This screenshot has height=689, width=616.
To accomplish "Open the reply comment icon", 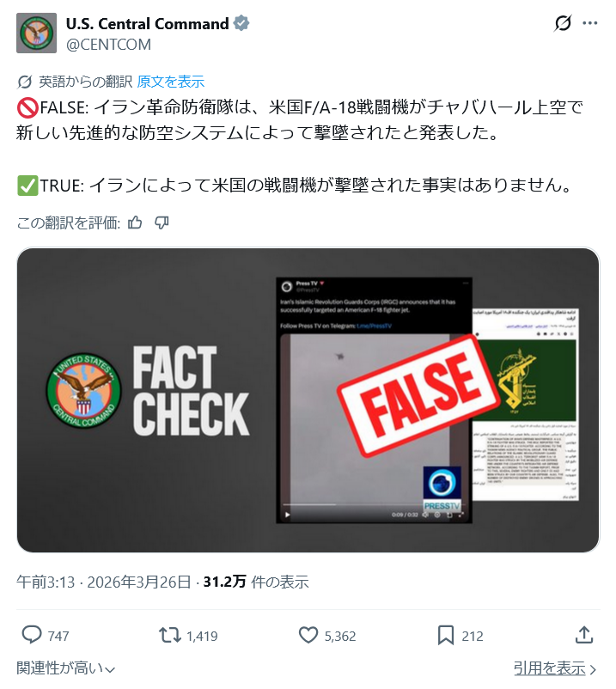I will click(32, 636).
